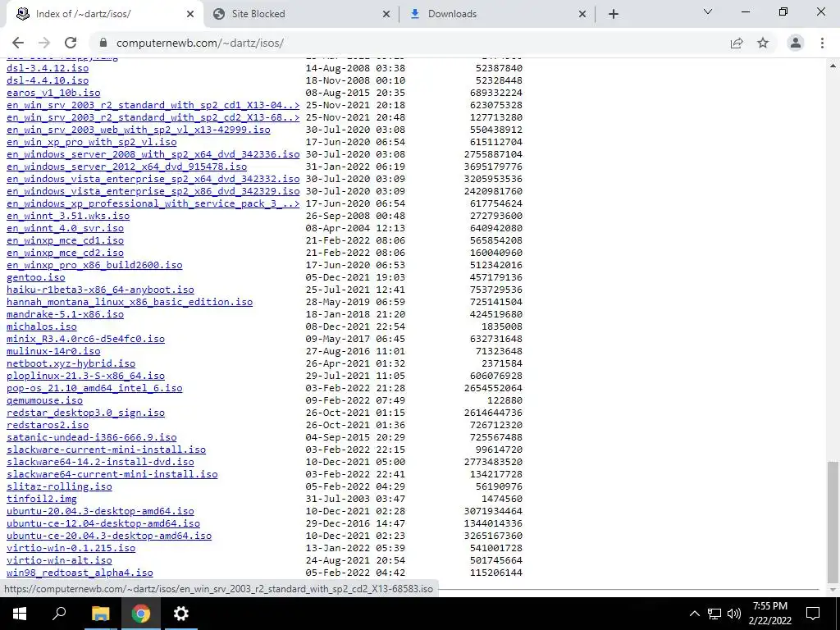Switch to the Downloads tab
The image size is (840, 630).
point(497,15)
